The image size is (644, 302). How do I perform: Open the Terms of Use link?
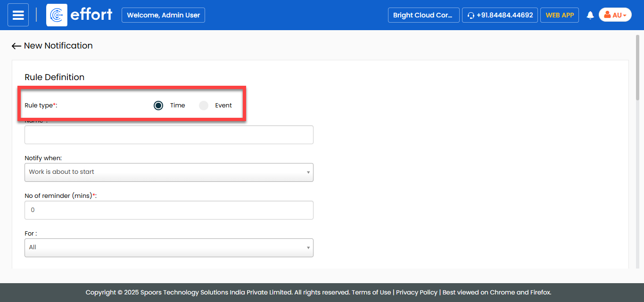372,292
